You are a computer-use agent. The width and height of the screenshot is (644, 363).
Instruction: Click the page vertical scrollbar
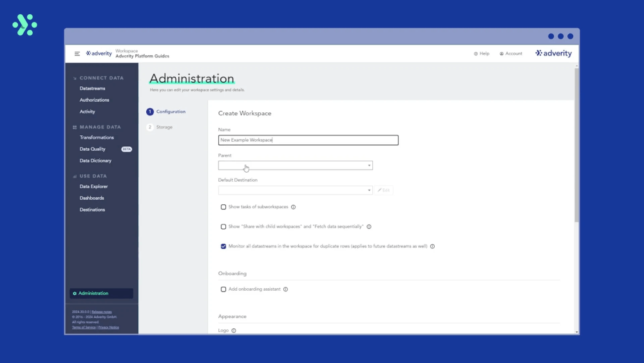point(576,146)
